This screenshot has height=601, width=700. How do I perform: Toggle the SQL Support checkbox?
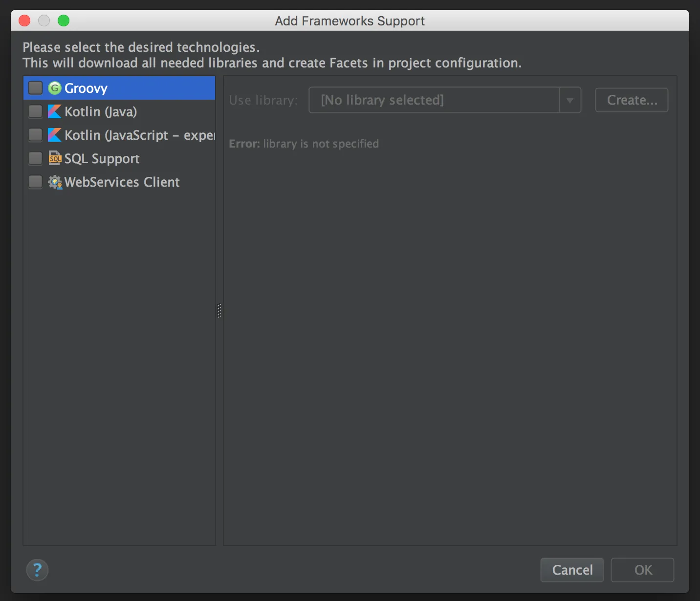click(x=35, y=158)
